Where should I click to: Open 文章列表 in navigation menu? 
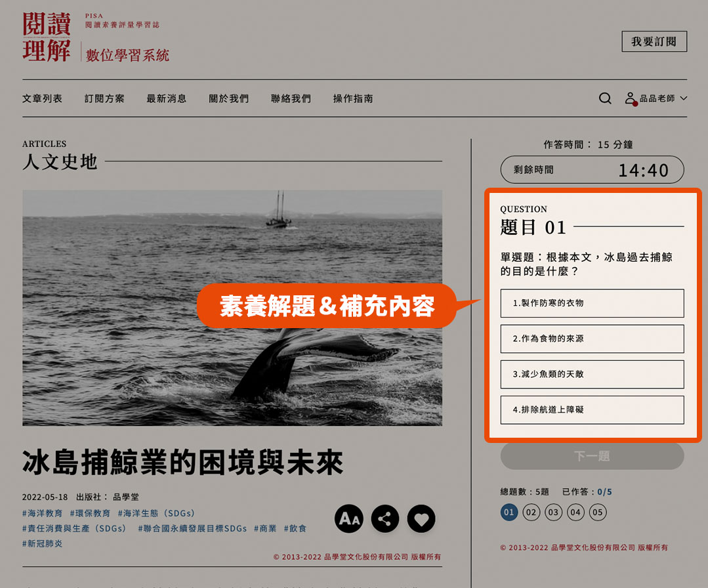coord(42,98)
